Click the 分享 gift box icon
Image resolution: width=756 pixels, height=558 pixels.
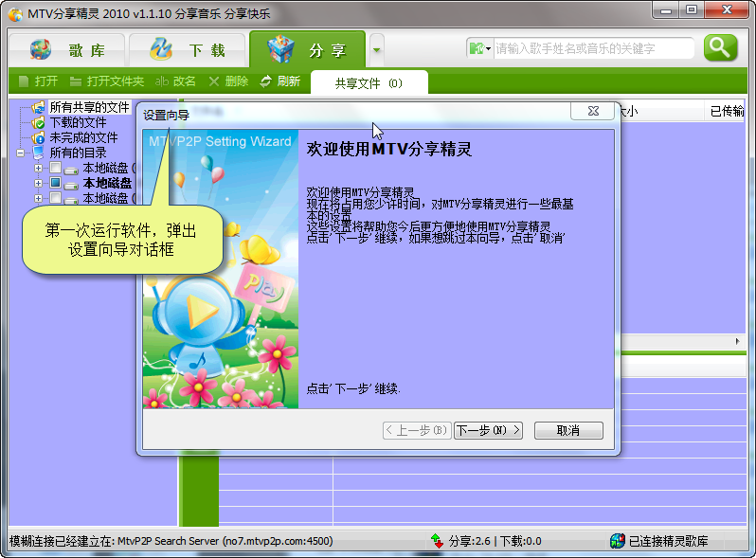(x=280, y=48)
